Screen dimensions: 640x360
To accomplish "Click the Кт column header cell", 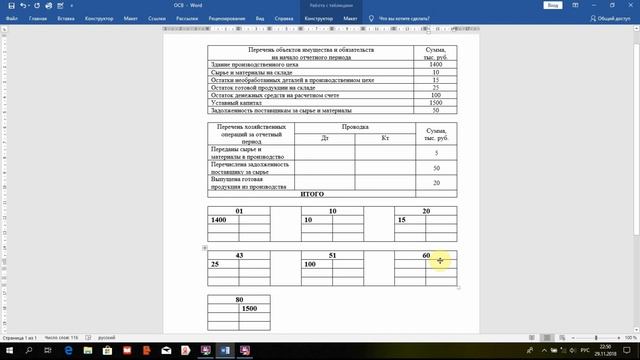I will [x=385, y=138].
